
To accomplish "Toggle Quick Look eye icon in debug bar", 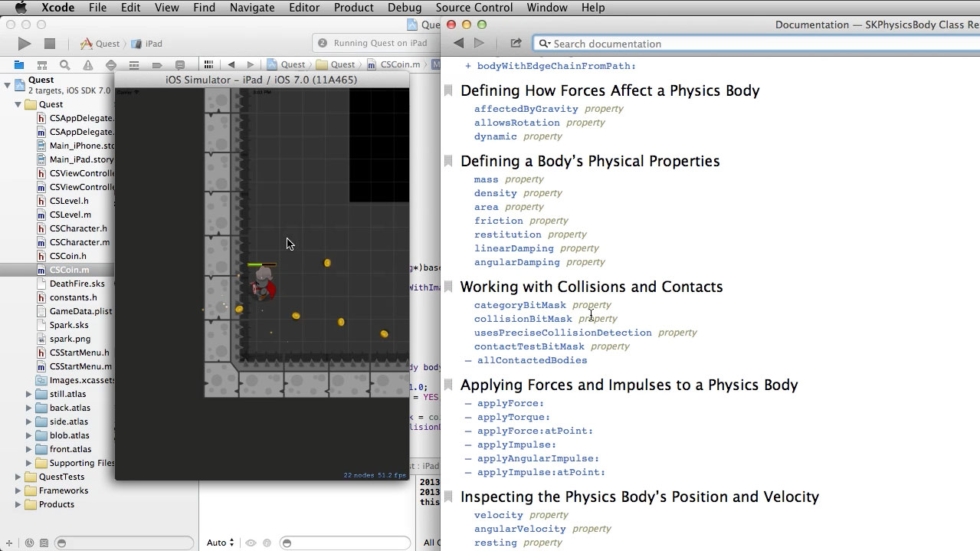I will pyautogui.click(x=251, y=543).
